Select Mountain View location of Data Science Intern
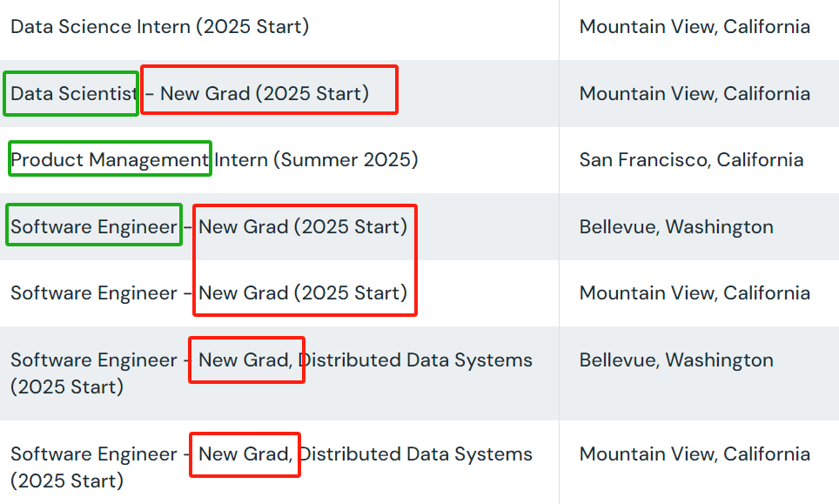This screenshot has width=839, height=504. coord(695,27)
